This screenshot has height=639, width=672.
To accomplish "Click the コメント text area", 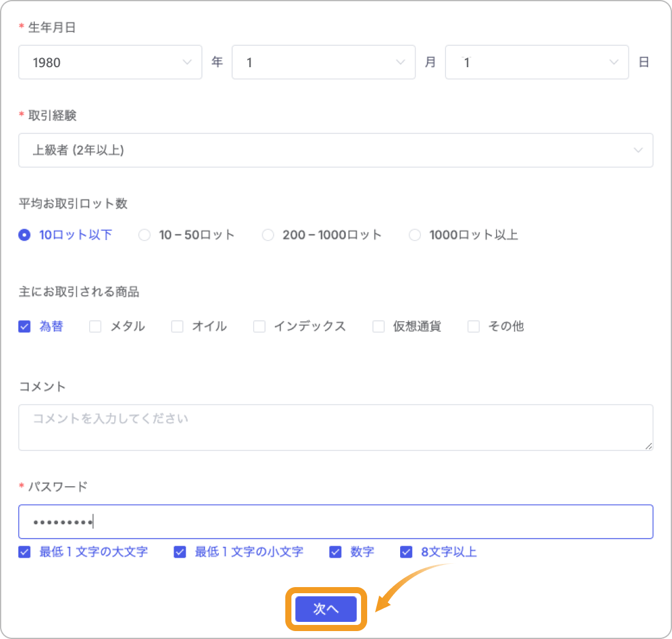I will [x=335, y=428].
